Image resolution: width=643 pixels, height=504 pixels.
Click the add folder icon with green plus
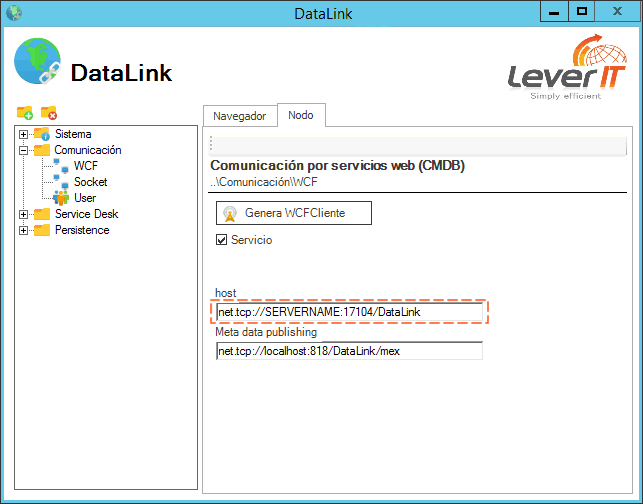pos(25,113)
